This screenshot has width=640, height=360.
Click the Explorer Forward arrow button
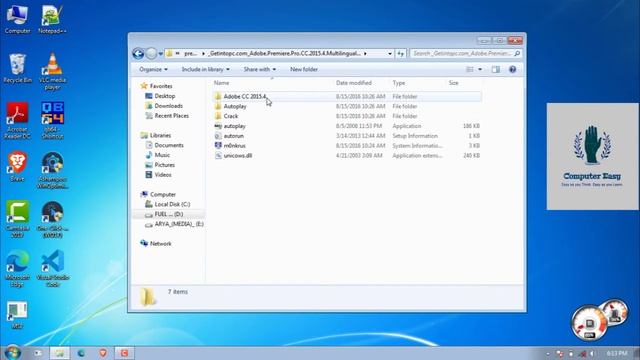tap(151, 53)
